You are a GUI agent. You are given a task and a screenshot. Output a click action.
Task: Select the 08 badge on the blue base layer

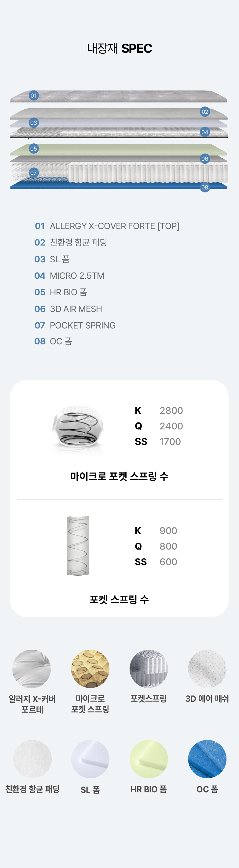pos(204,187)
